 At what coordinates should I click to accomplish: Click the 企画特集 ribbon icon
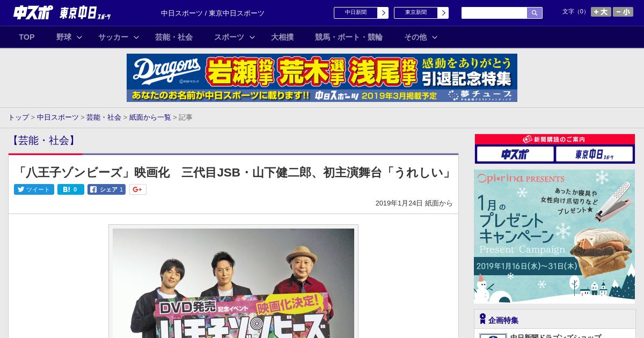point(482,319)
